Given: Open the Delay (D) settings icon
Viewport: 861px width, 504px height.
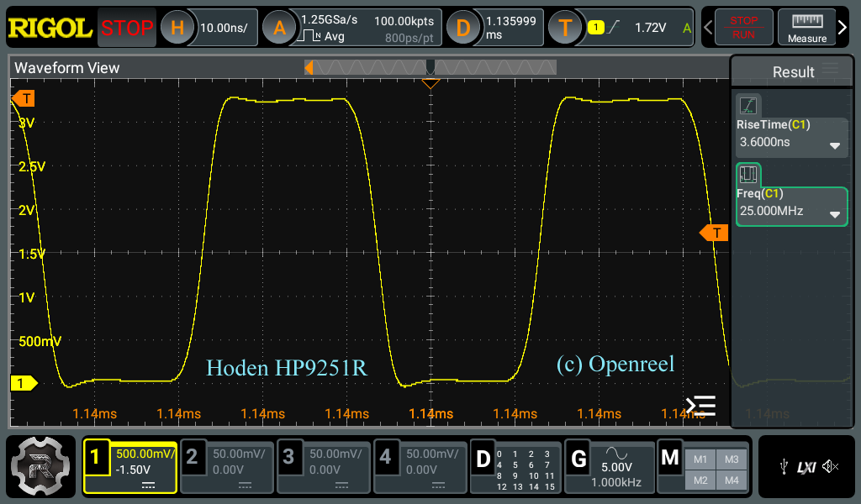Looking at the screenshot, I should click(x=463, y=28).
